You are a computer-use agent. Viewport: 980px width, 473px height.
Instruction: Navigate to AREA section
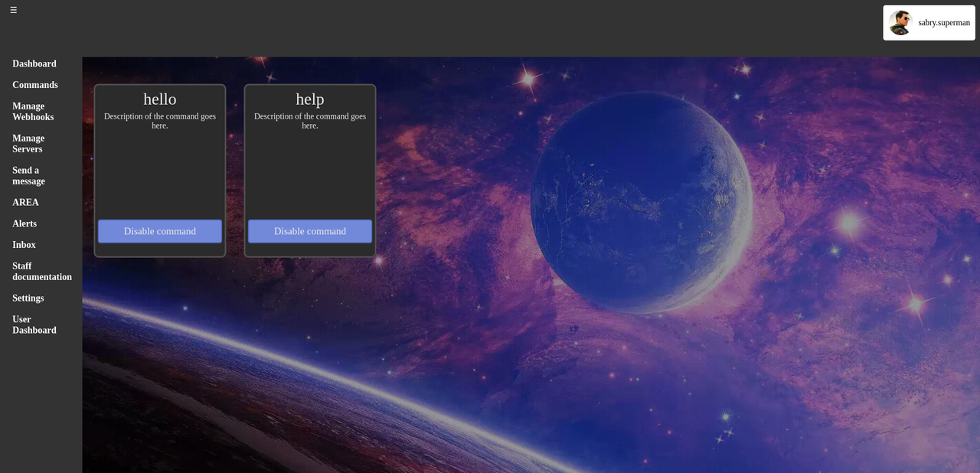(25, 203)
